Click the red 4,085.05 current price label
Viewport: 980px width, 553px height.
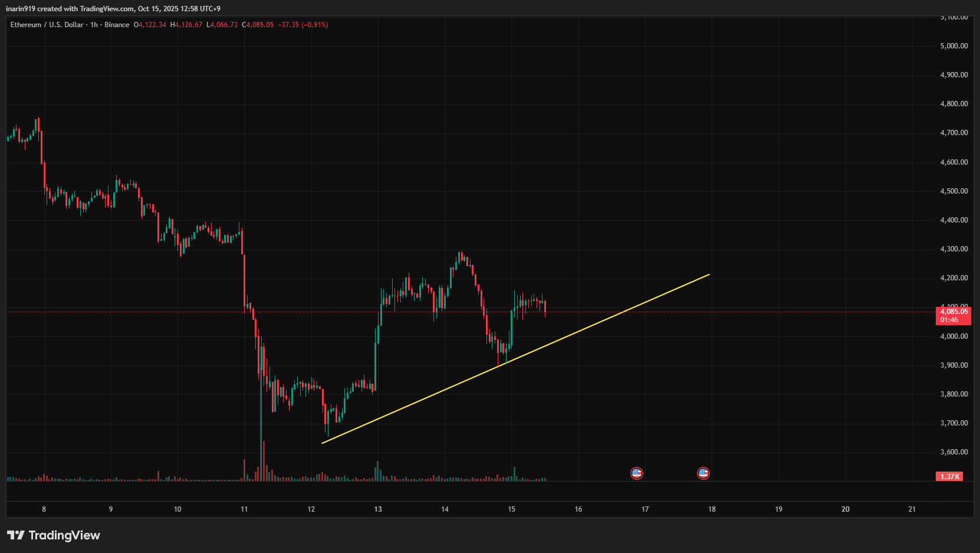pyautogui.click(x=953, y=312)
